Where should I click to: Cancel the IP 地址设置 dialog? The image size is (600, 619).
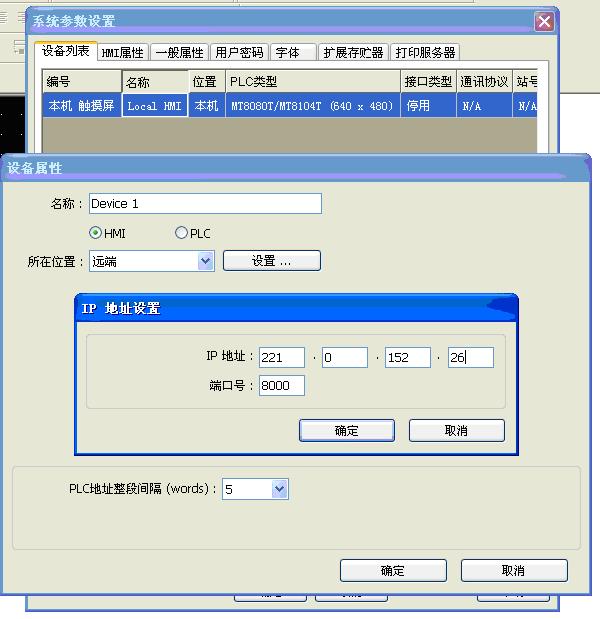[x=456, y=430]
